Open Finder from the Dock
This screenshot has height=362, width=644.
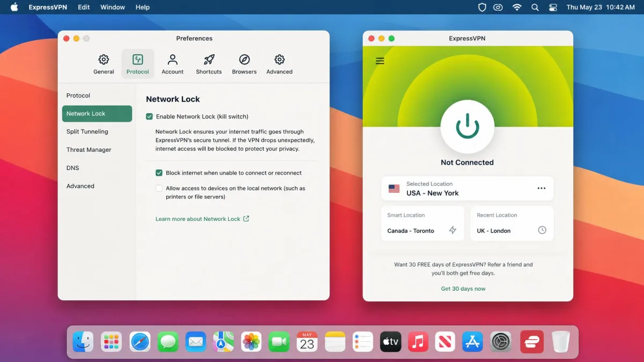(83, 342)
